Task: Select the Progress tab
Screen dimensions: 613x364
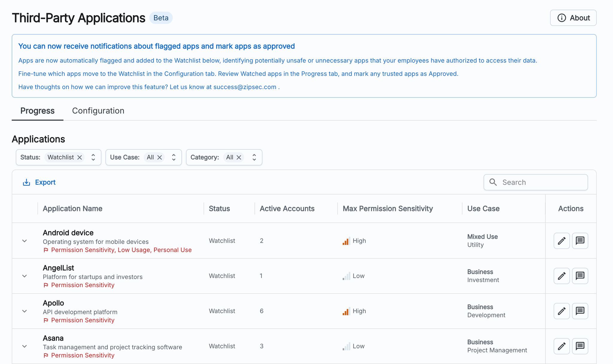Action: [x=37, y=111]
